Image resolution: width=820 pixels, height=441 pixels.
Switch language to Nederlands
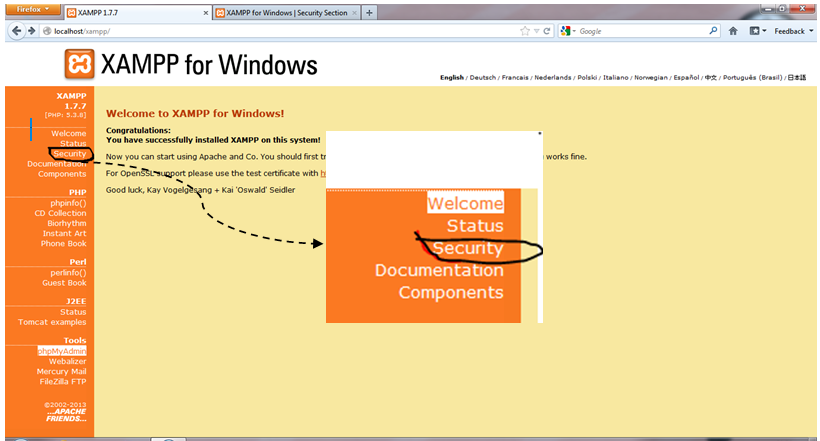tap(553, 77)
